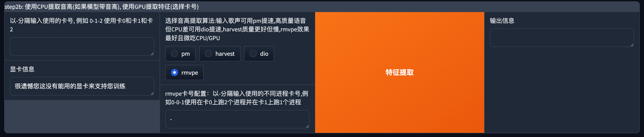
Task: Click the rmvpe config field resize handle
Action: [307, 126]
